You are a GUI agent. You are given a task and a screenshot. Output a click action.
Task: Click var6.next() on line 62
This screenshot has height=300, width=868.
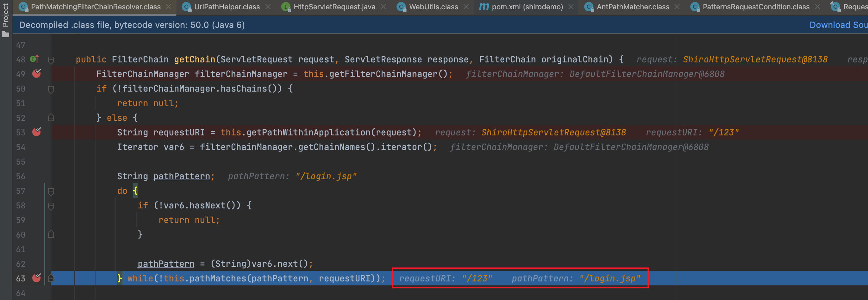(x=280, y=263)
